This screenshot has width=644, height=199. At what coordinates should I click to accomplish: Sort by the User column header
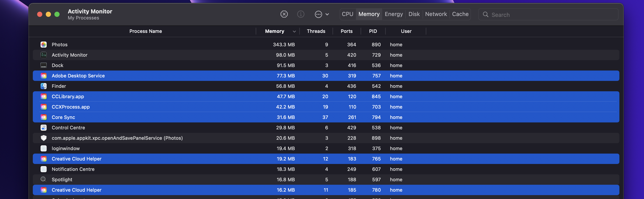(406, 31)
